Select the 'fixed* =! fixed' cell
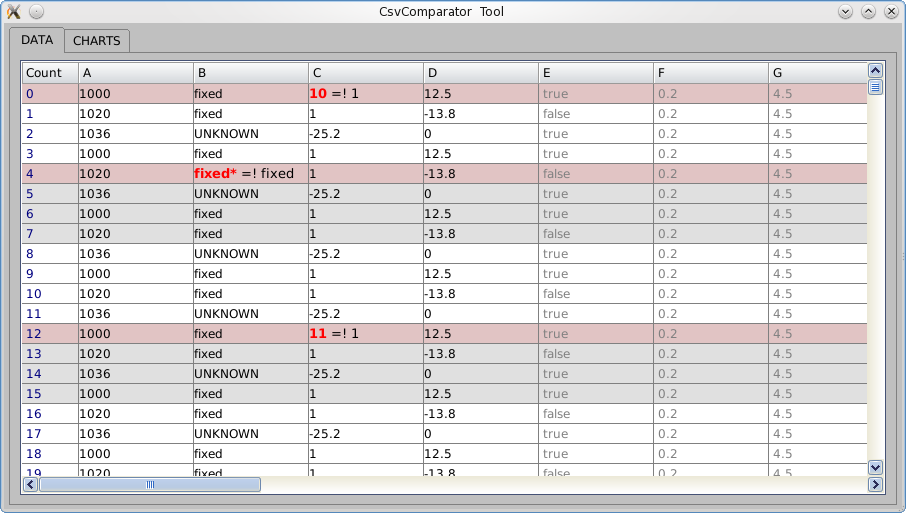The image size is (906, 513). coord(250,173)
